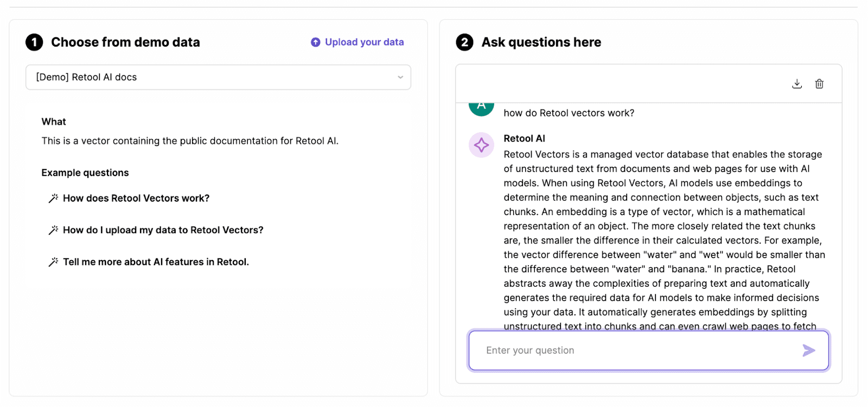
Task: Select "How do I upload my data" example
Action: 163,230
